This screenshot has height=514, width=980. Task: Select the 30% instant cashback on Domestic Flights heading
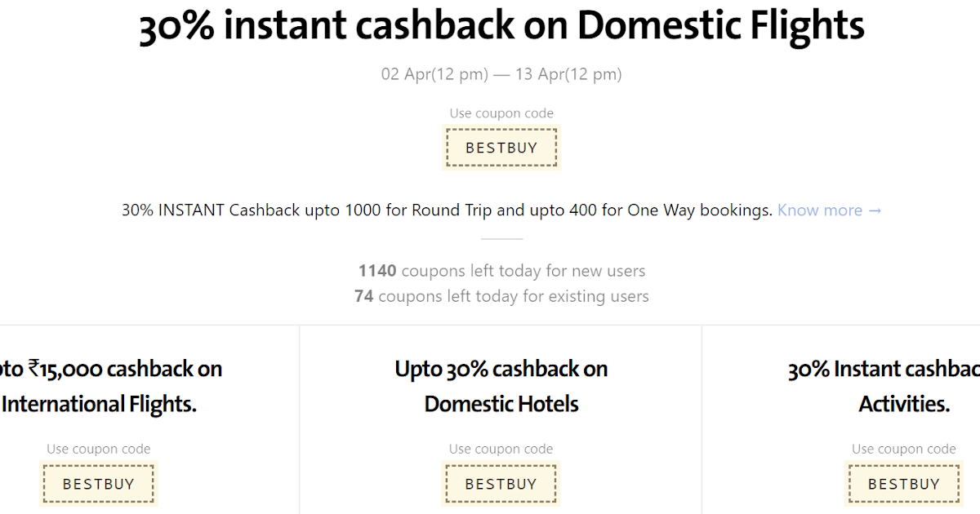(501, 27)
